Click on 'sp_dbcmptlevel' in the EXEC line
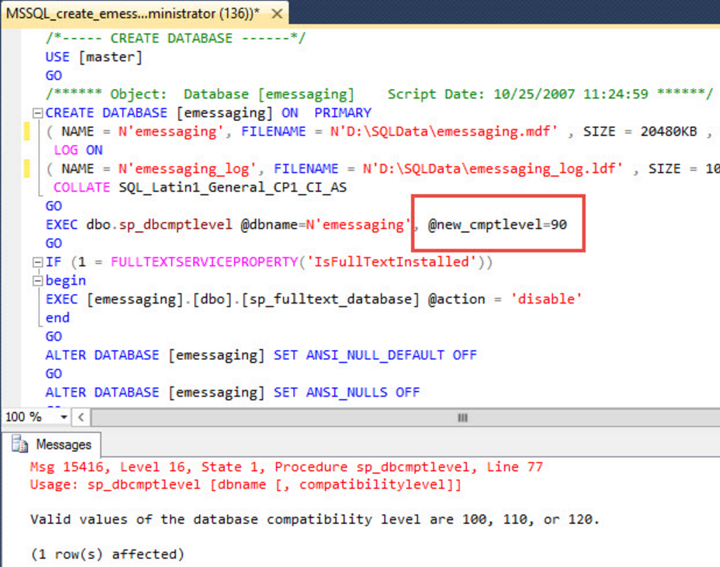This screenshot has height=567, width=720. click(175, 225)
